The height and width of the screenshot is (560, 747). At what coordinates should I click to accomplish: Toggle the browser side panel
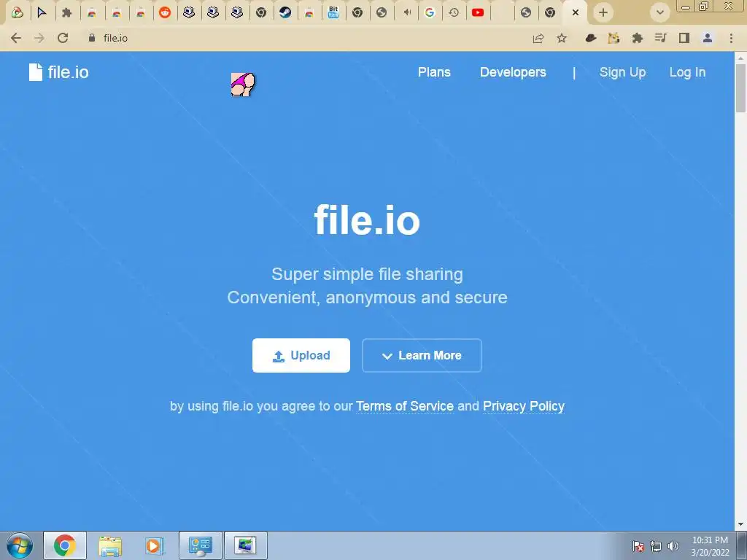pyautogui.click(x=684, y=38)
